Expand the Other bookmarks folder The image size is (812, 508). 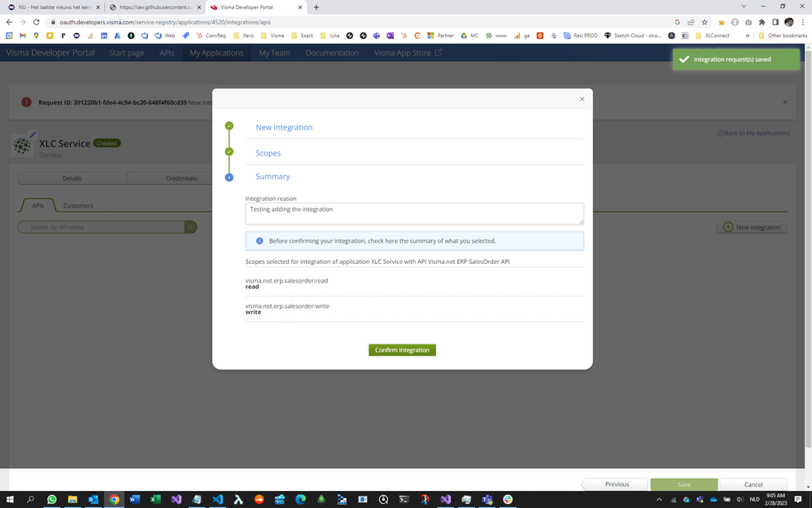(783, 36)
